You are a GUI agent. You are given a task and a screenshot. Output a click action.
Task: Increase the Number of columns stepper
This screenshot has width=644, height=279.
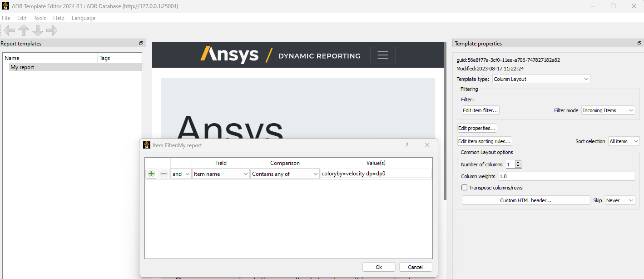[x=518, y=163]
